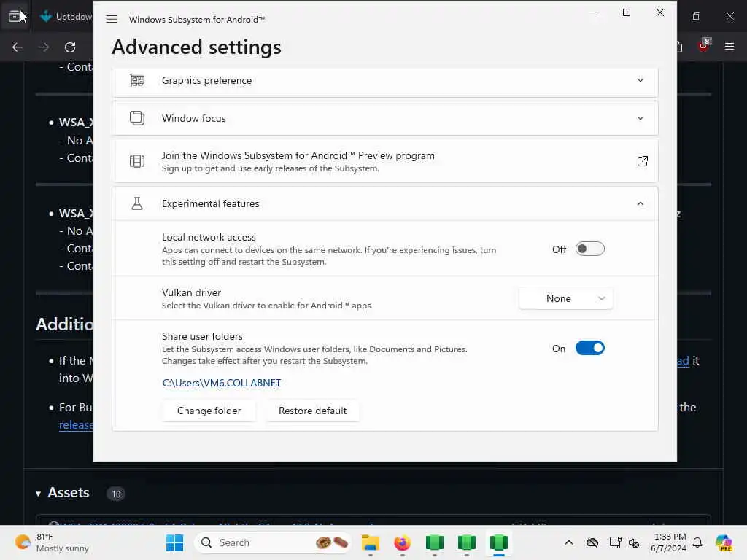Open the WSA hamburger navigation menu

(112, 19)
